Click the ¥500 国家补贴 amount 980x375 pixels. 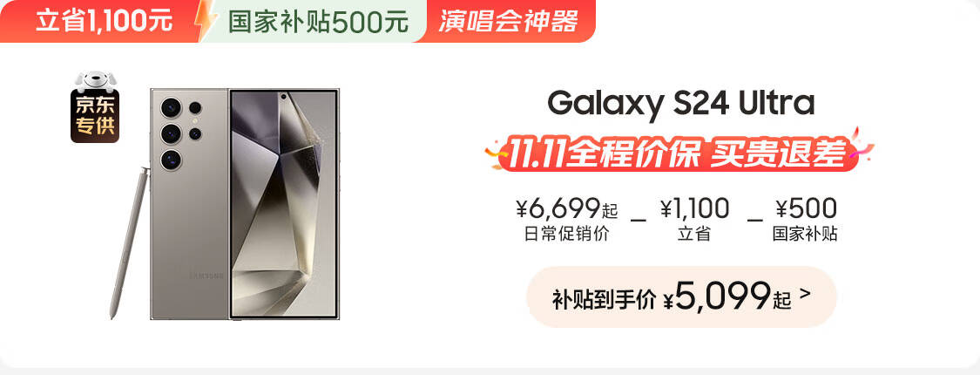click(805, 219)
